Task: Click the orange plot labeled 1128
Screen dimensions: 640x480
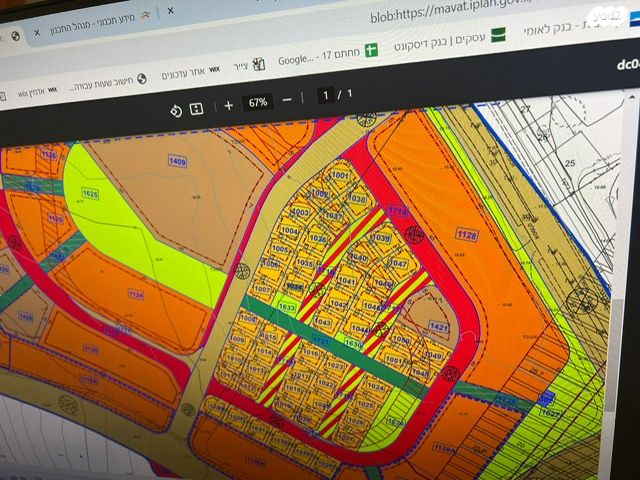Action: 466,235
